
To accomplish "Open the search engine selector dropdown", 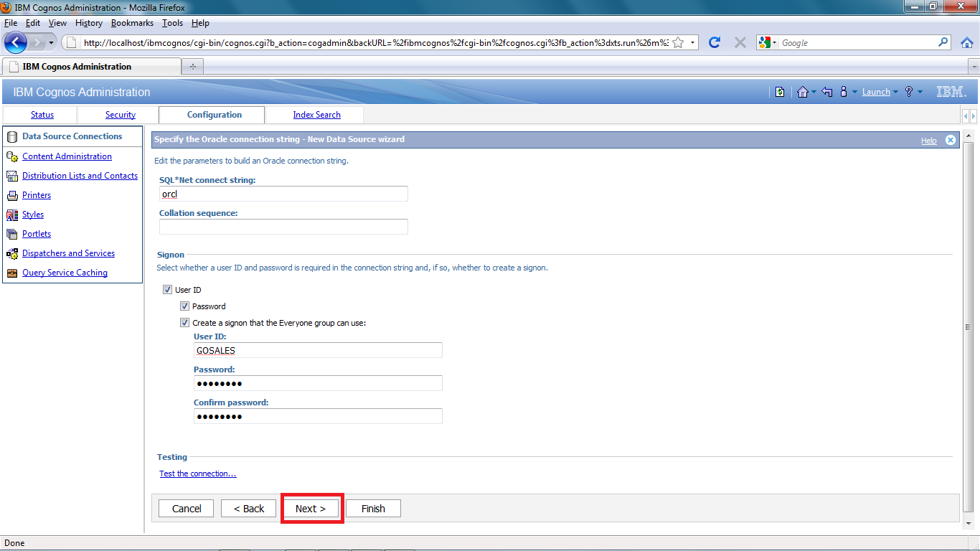I will (768, 42).
